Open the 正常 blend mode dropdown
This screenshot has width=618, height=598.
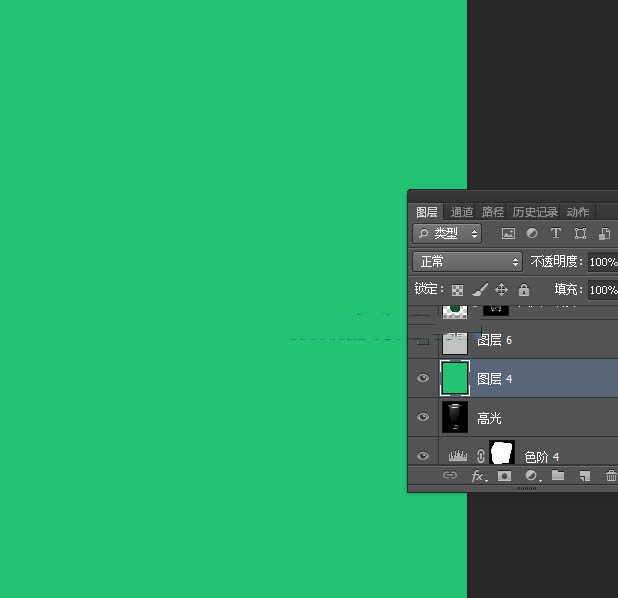coord(467,261)
